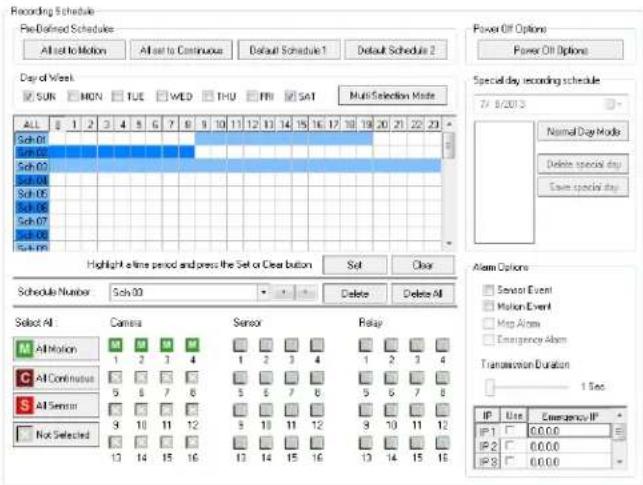The image size is (643, 485).
Task: Select Camera 16 icon
Action: point(192,442)
